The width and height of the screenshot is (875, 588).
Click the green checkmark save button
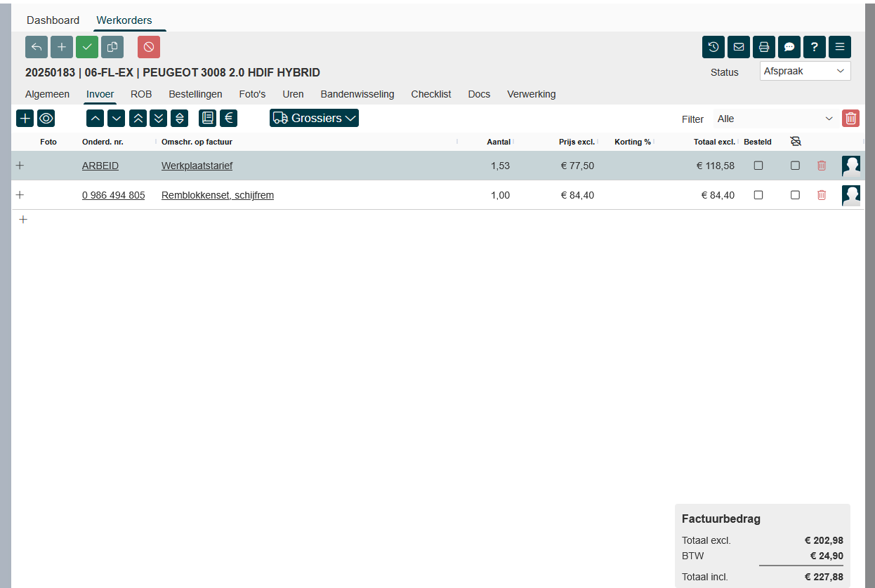[87, 47]
